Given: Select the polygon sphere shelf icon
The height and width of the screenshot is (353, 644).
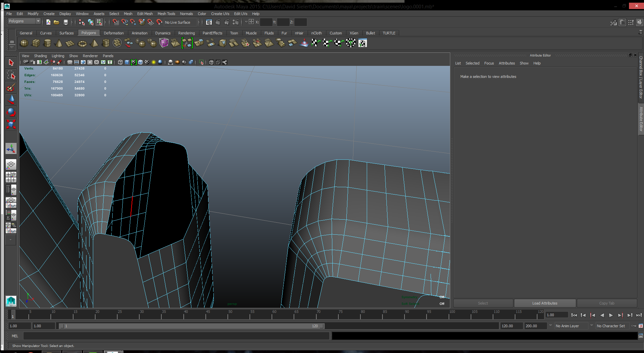Looking at the screenshot, I should click(x=24, y=43).
